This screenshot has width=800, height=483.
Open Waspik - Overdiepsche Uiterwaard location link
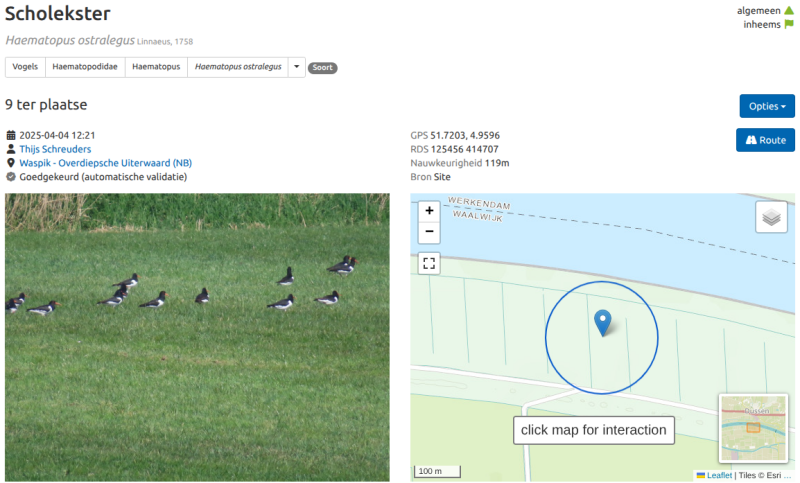click(x=106, y=163)
